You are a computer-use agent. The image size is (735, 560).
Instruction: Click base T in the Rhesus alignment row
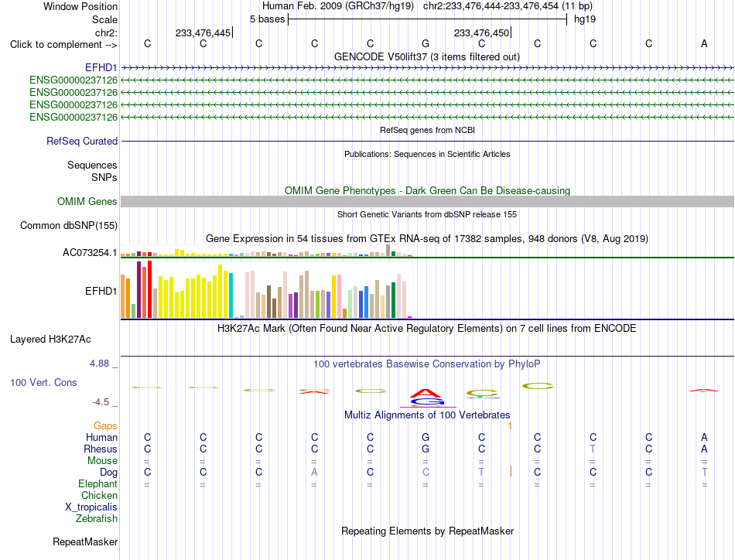click(x=593, y=449)
